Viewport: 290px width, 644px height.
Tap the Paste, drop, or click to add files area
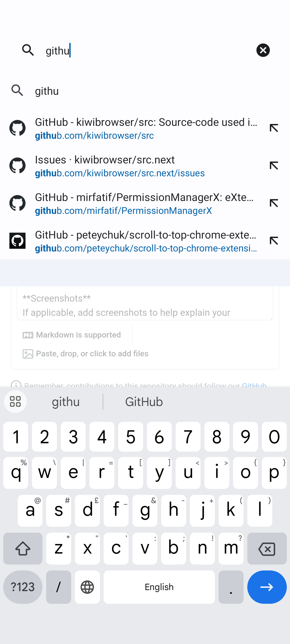(85, 353)
